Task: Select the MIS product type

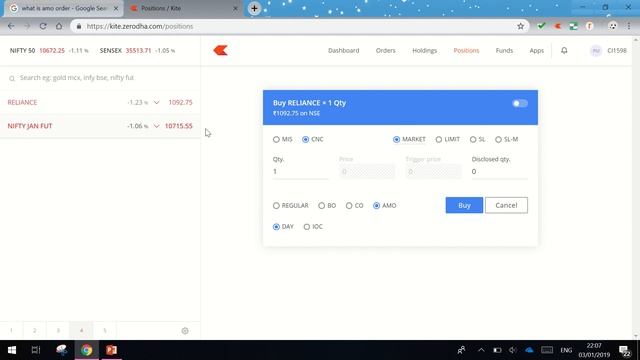Action: [283, 139]
